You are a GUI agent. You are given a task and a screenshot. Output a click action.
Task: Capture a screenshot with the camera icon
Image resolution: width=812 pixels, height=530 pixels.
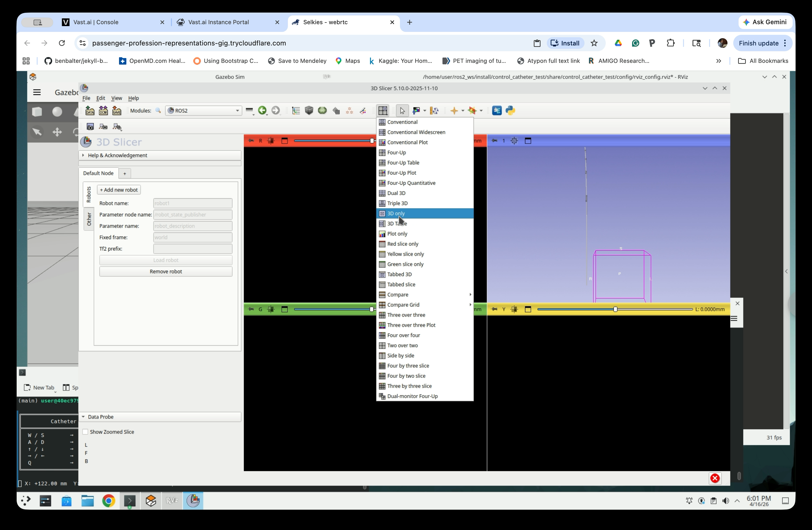point(90,127)
